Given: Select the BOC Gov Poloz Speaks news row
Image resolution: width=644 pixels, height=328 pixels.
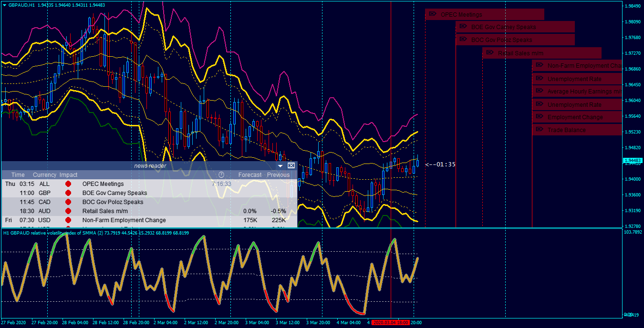Looking at the screenshot, I should tap(149, 202).
